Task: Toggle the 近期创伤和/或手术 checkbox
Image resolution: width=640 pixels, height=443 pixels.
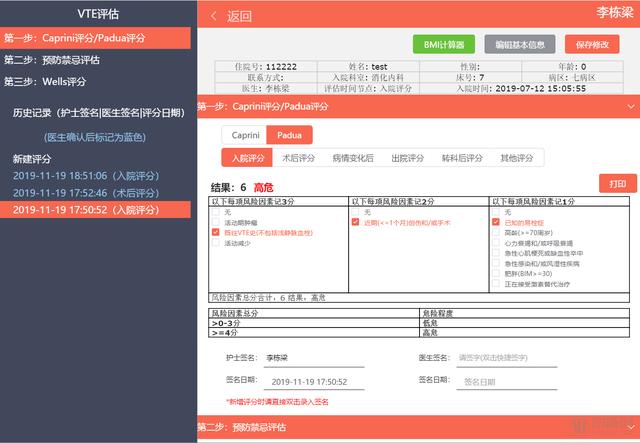Action: [x=355, y=222]
